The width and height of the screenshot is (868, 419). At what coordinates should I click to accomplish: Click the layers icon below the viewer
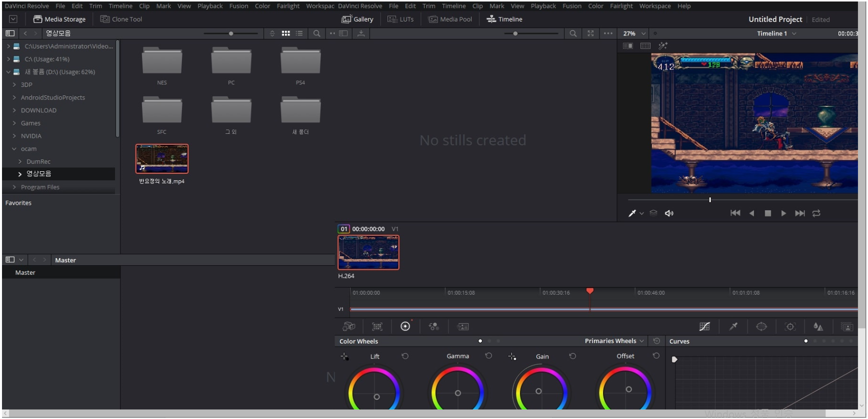pyautogui.click(x=653, y=213)
